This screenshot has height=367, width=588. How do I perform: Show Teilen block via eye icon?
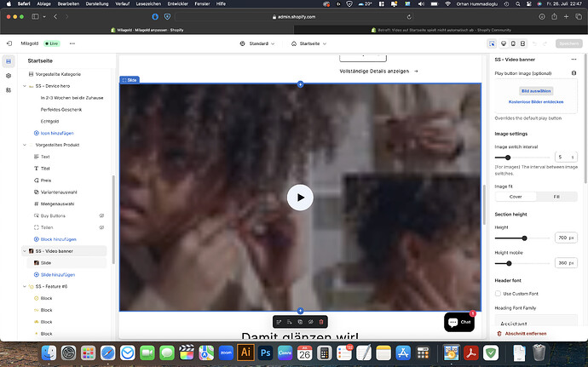point(101,227)
